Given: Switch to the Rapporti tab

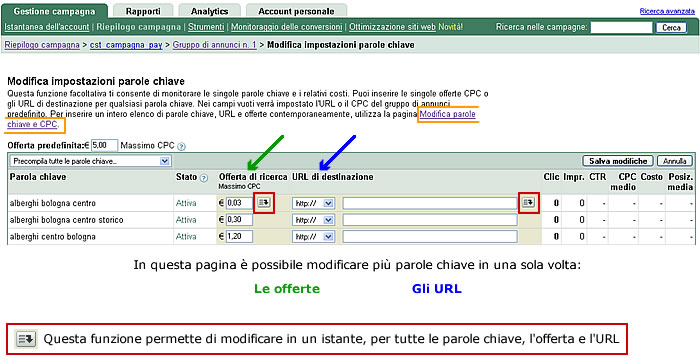Looking at the screenshot, I should pos(143,11).
